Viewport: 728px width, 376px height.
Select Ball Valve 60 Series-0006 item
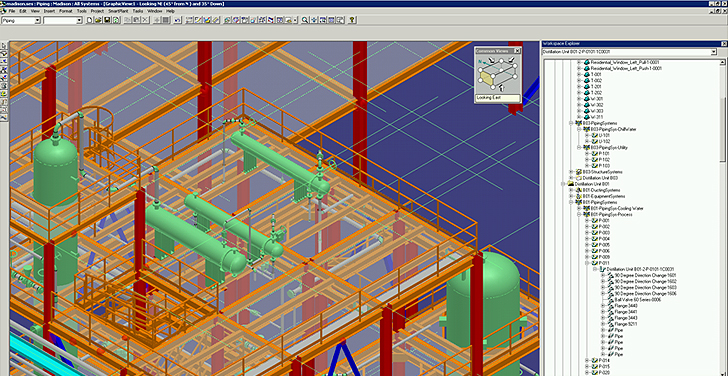tap(637, 299)
